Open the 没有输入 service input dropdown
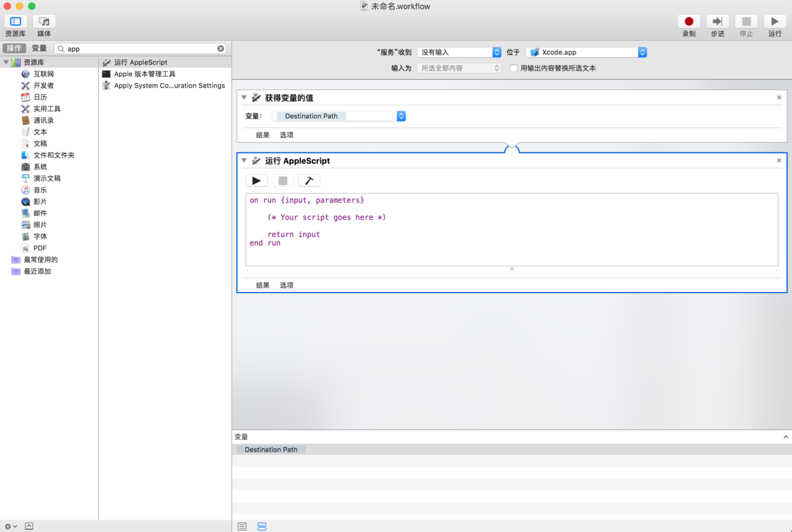 (x=459, y=52)
